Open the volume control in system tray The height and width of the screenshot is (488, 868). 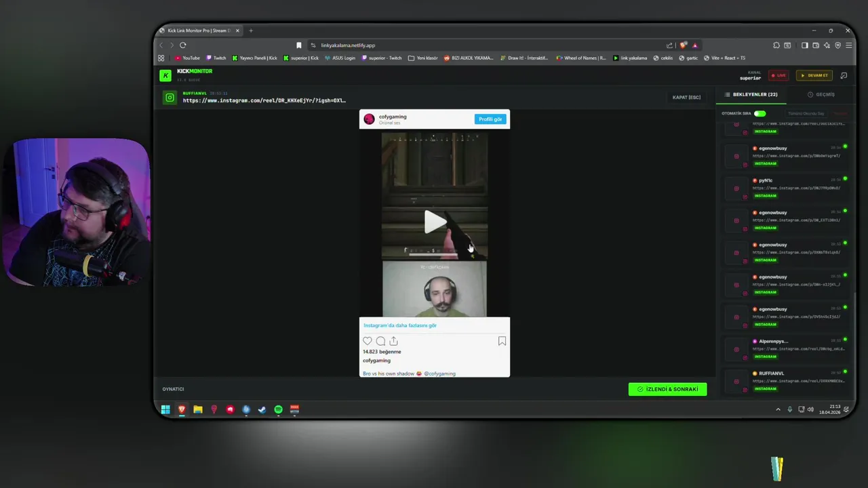coord(810,409)
